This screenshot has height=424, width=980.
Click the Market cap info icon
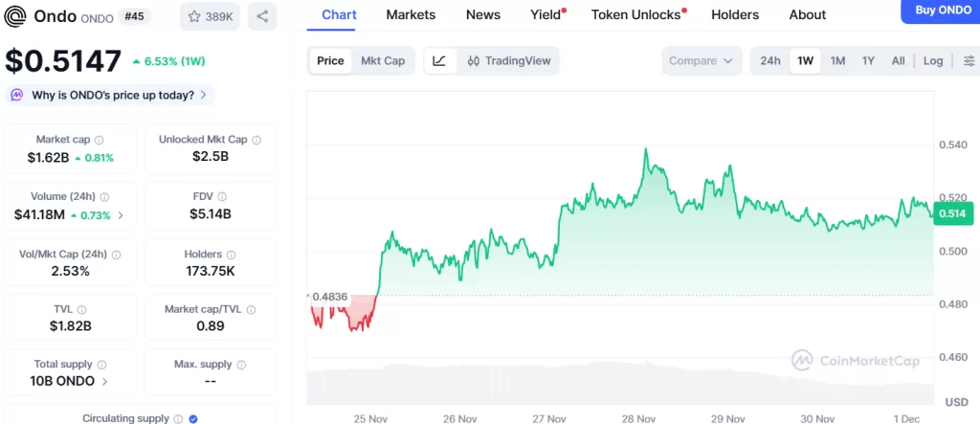point(99,140)
